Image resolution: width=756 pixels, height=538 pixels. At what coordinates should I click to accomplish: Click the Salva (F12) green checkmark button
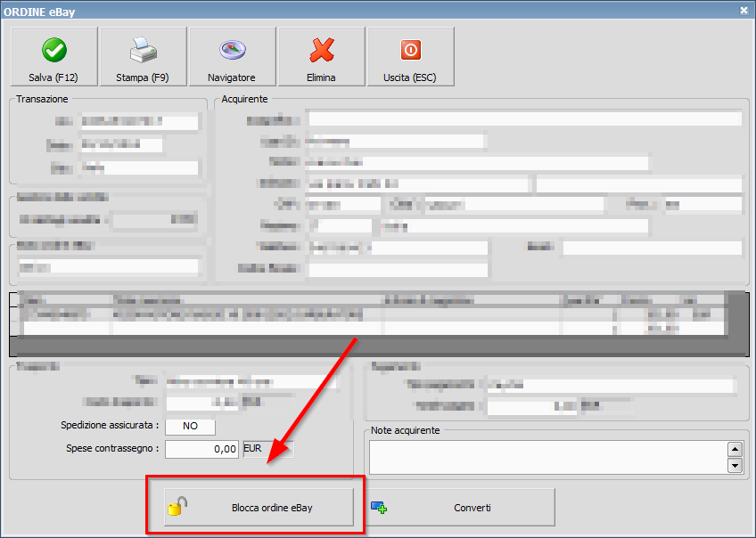pos(54,57)
